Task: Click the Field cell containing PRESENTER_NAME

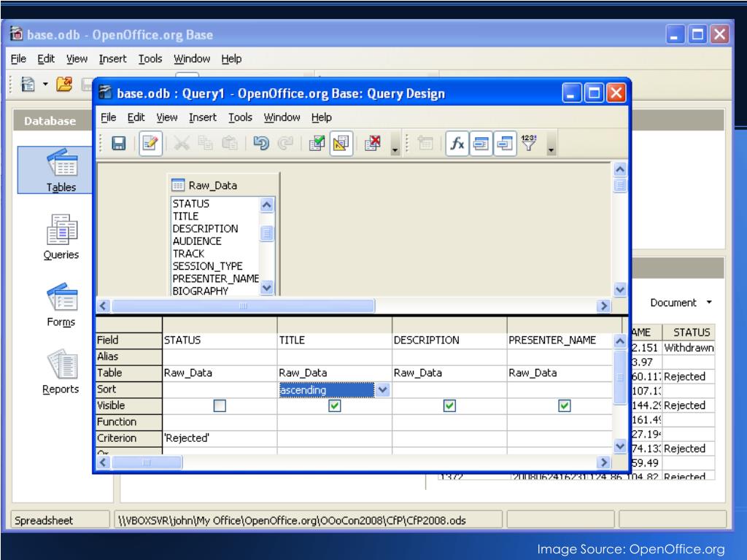Action: (560, 340)
